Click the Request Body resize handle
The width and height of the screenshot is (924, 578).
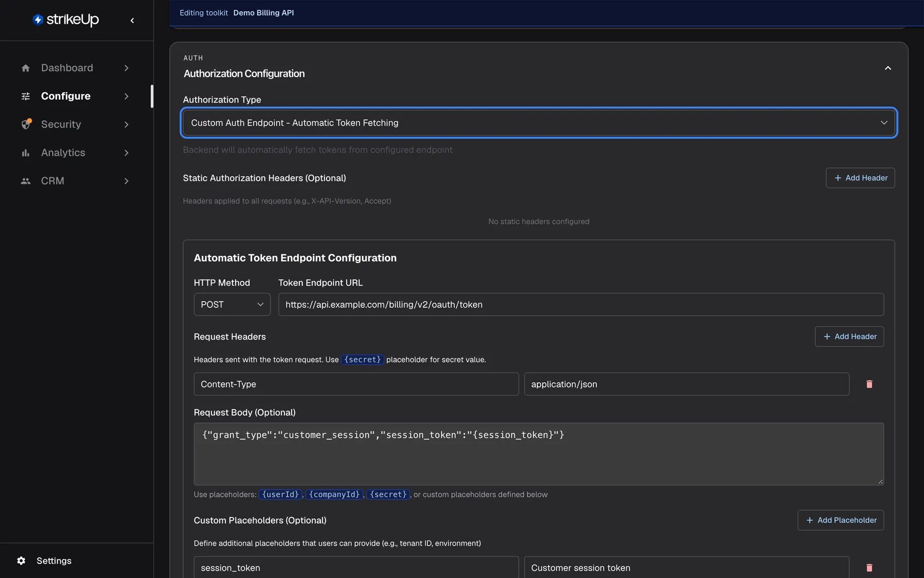point(880,481)
